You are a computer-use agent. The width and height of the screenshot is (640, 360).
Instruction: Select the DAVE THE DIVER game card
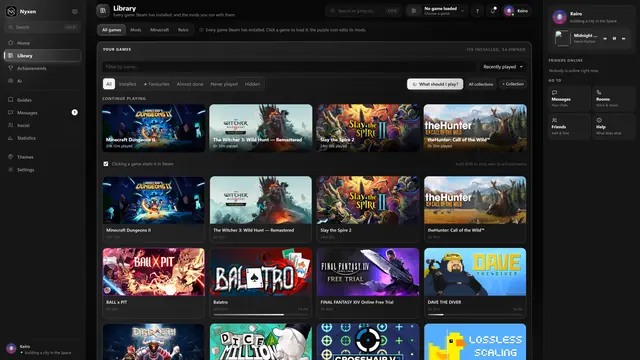(475, 283)
